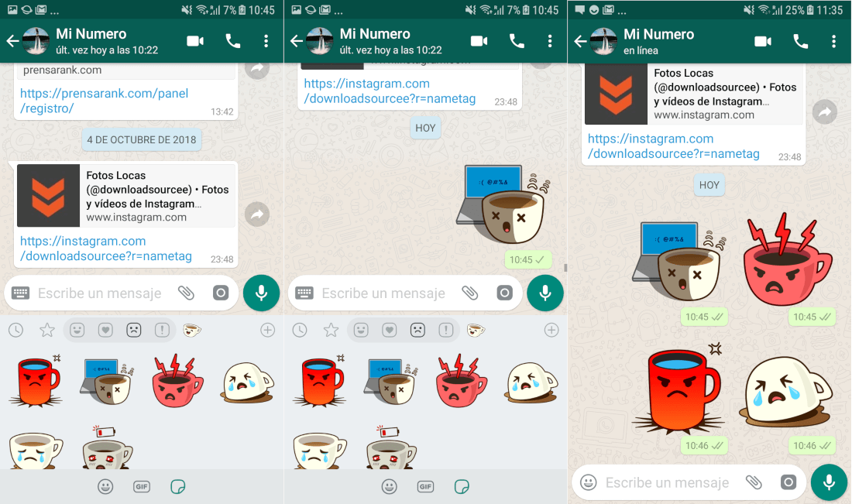Go back from left chat screen
Image resolution: width=852 pixels, height=504 pixels.
(12, 41)
